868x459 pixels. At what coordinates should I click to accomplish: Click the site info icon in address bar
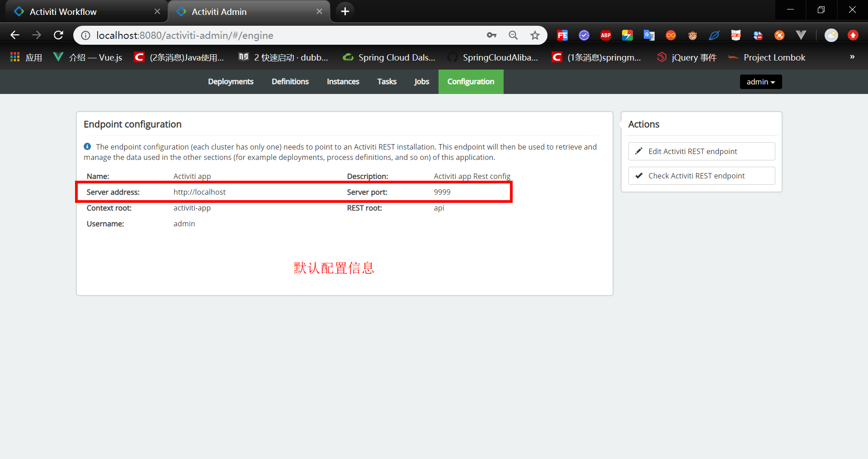pyautogui.click(x=85, y=35)
